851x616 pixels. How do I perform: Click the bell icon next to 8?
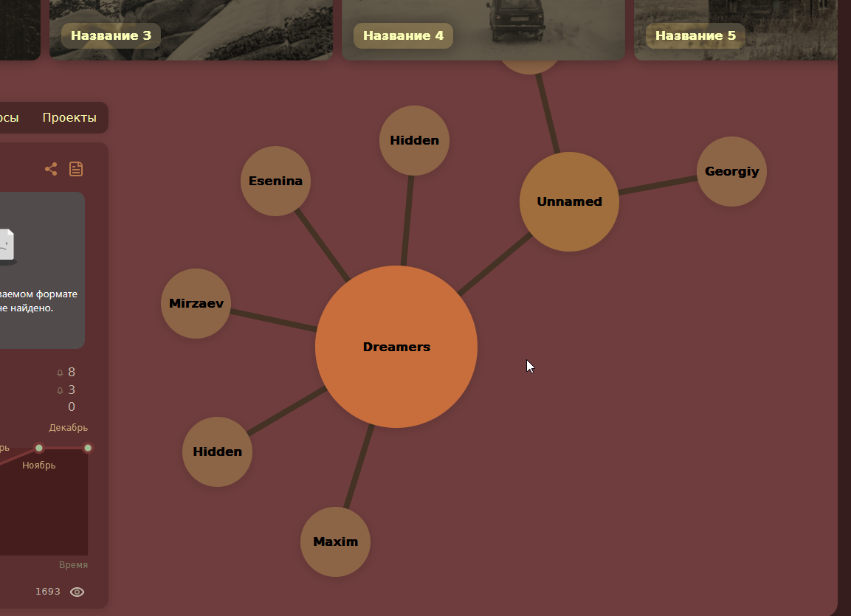coord(60,373)
